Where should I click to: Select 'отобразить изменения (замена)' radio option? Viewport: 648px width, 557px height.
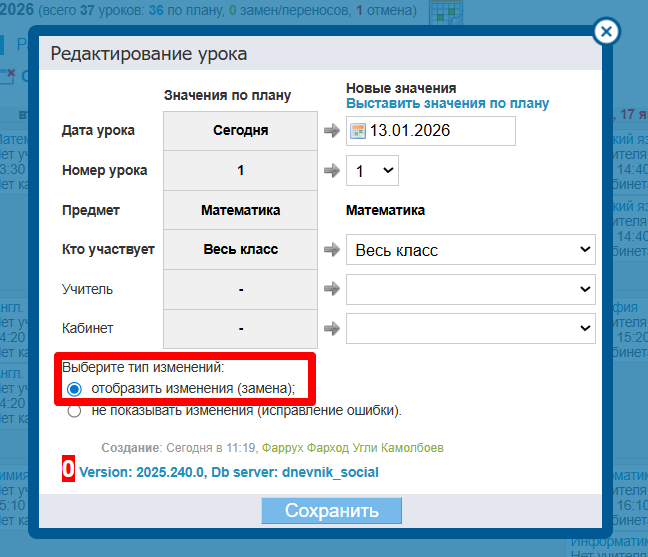click(74, 389)
